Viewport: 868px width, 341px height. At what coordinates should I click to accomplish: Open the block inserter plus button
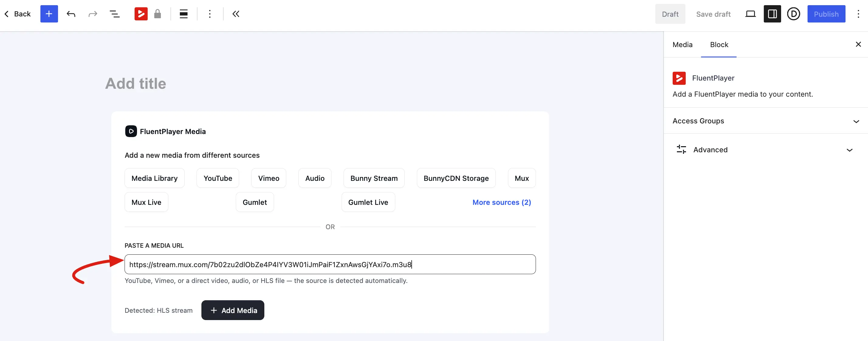[49, 14]
